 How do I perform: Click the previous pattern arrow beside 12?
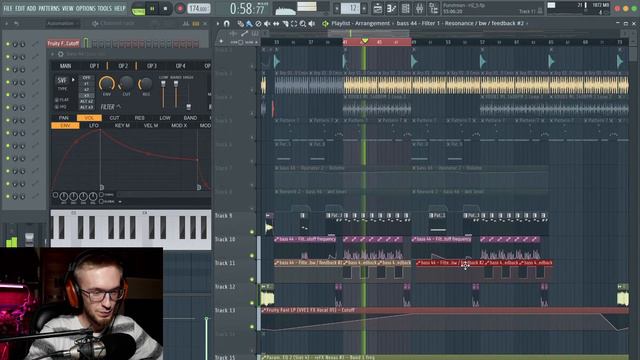(337, 8)
